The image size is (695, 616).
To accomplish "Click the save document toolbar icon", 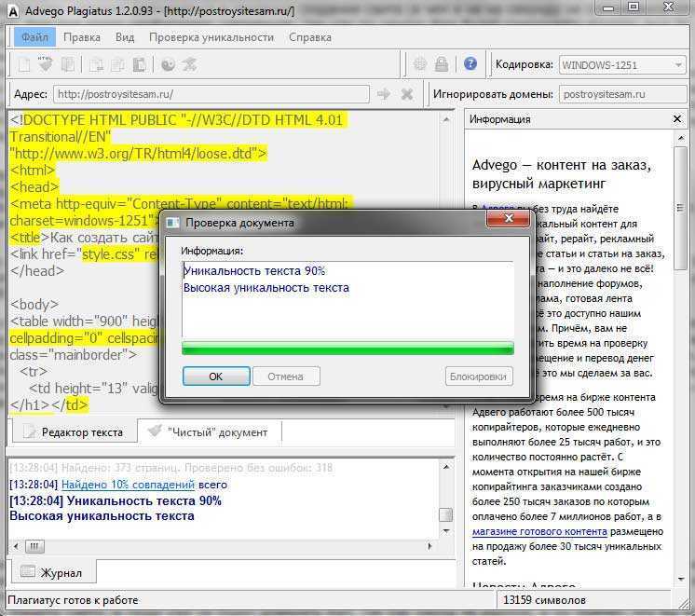I will pyautogui.click(x=68, y=64).
